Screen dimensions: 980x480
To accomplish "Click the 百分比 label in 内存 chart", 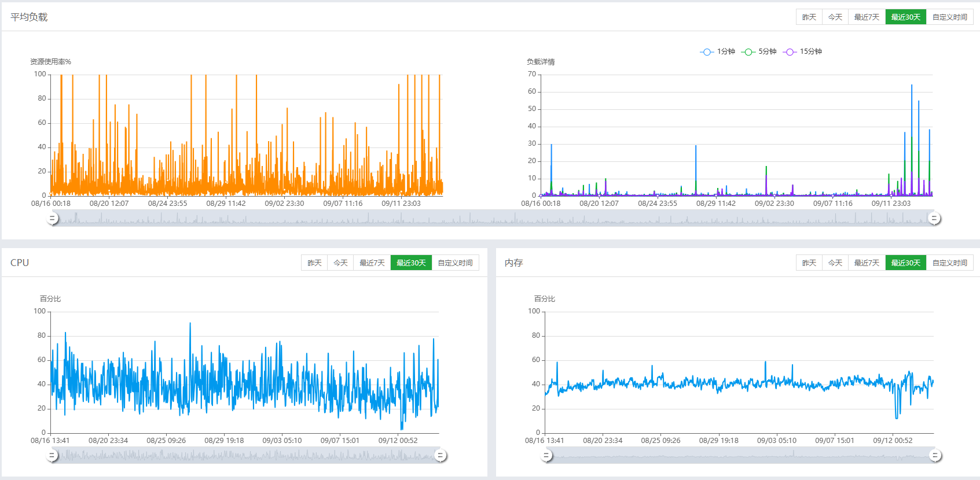I will pos(545,299).
